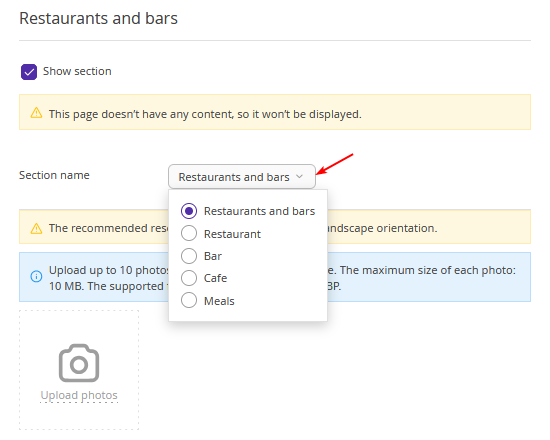Click the blue info icon
This screenshot has width=550, height=440.
point(36,276)
